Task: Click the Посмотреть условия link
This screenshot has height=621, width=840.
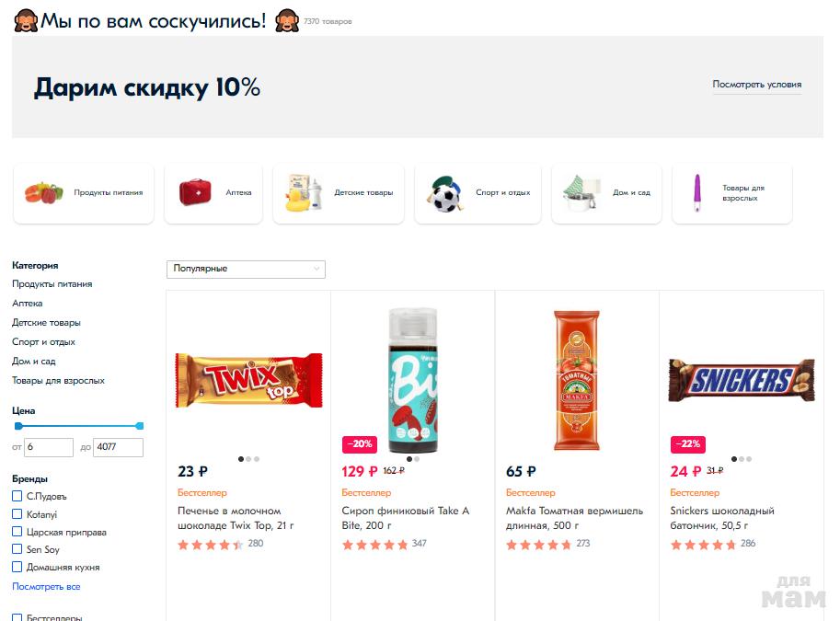Action: (756, 85)
